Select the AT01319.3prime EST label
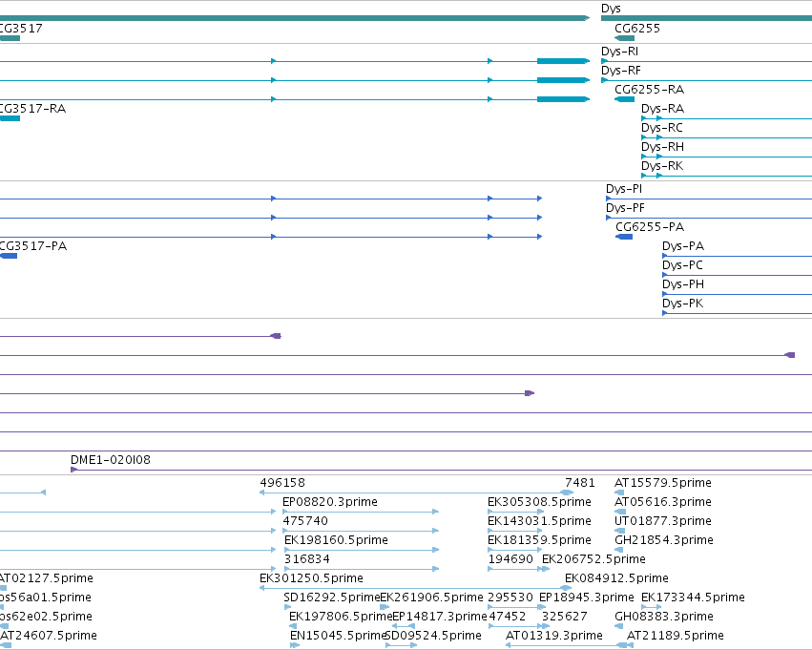This screenshot has width=812, height=650. [x=554, y=636]
